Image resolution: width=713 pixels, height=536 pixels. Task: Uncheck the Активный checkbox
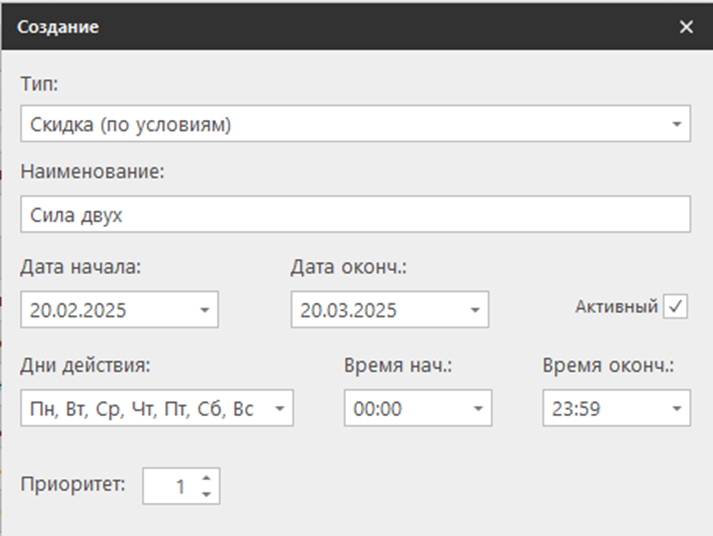(x=676, y=307)
